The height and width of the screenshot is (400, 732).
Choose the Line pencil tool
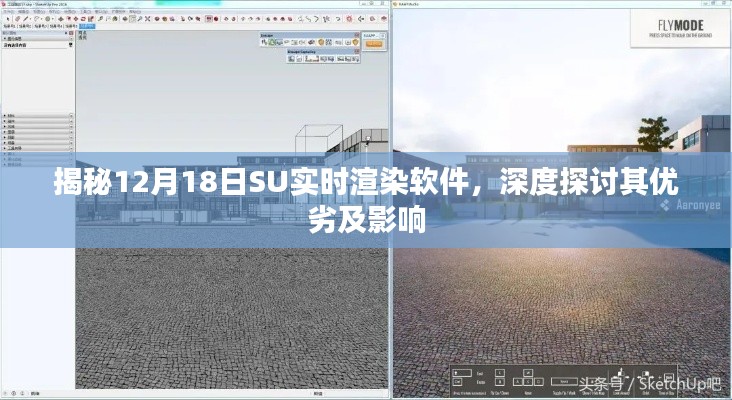coord(26,19)
